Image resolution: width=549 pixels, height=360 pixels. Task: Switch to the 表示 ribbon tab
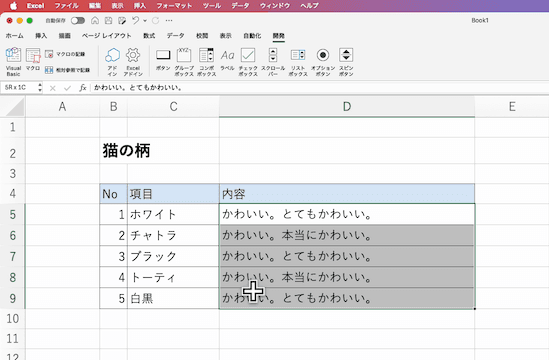click(225, 36)
